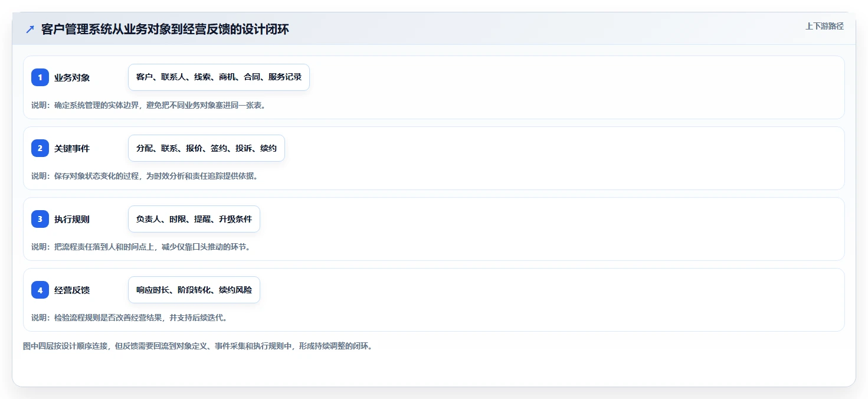Image resolution: width=868 pixels, height=399 pixels.
Task: Click the 负责人、时限、提醒、升级条件 chip
Action: click(x=194, y=219)
